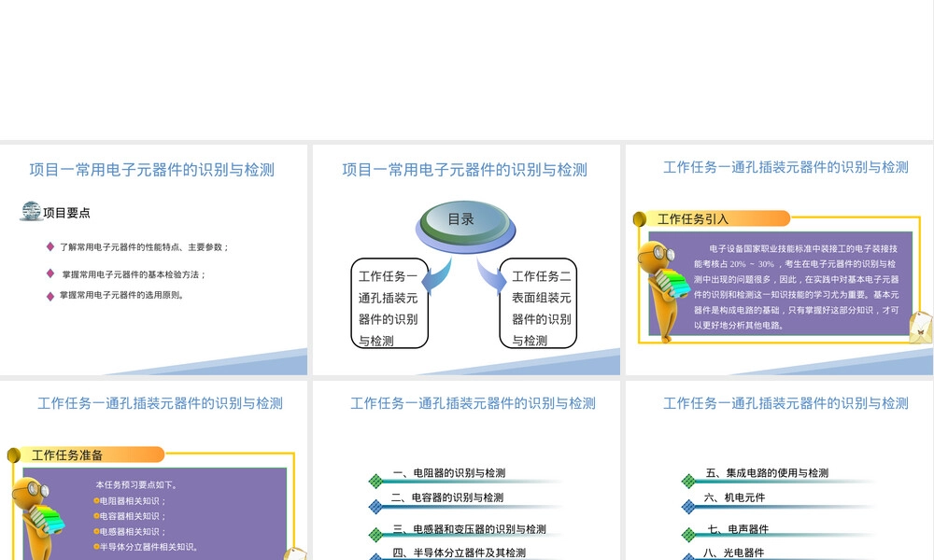Click the envelope icon on the 工作任务引入 slide
Viewport: 934px width, 560px height.
pyautogui.click(x=920, y=328)
